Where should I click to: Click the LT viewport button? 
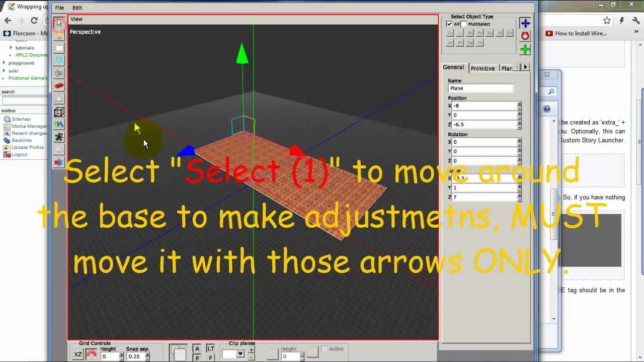coord(210,349)
